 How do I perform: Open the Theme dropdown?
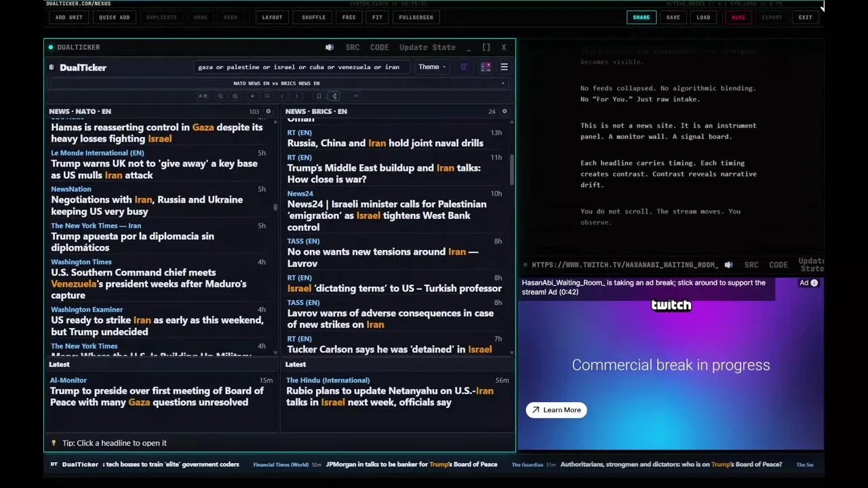(432, 67)
